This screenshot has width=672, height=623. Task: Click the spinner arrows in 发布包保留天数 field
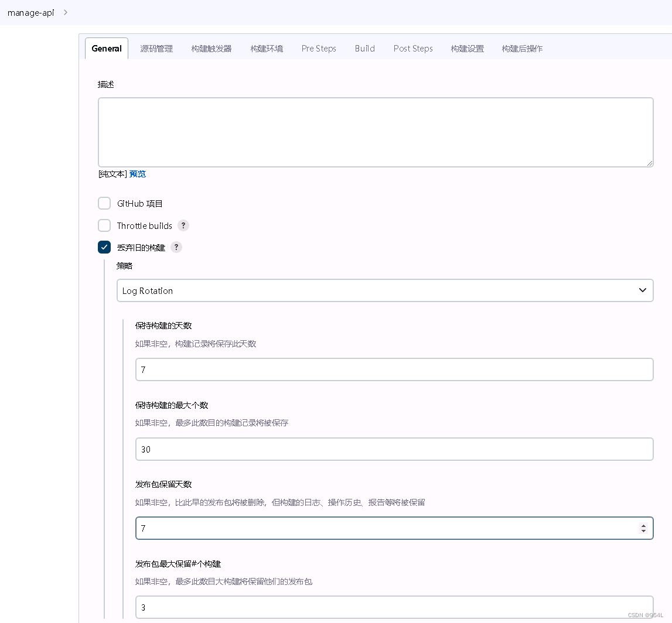[643, 528]
